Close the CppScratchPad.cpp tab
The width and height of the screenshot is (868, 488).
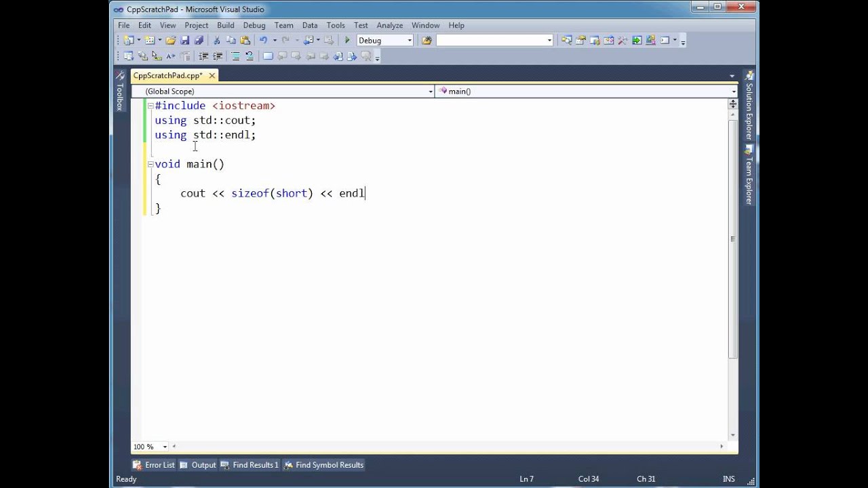tap(212, 76)
